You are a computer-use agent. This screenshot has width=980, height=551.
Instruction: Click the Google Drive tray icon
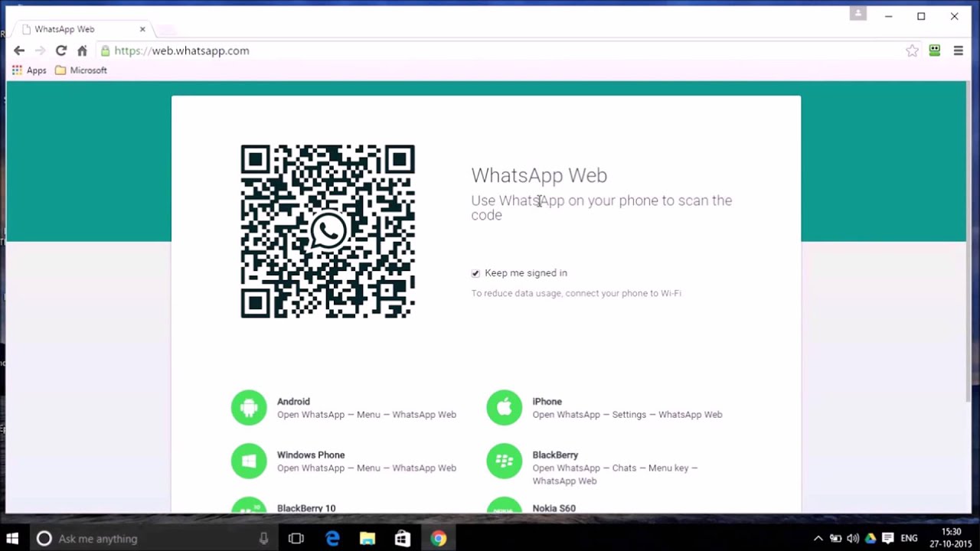coord(871,539)
